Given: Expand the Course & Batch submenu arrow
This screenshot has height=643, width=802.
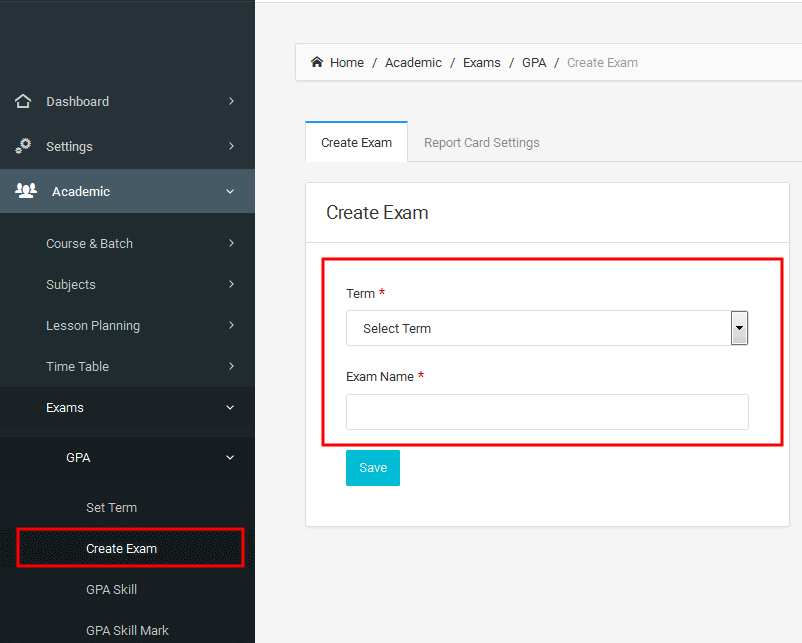Looking at the screenshot, I should tap(231, 243).
